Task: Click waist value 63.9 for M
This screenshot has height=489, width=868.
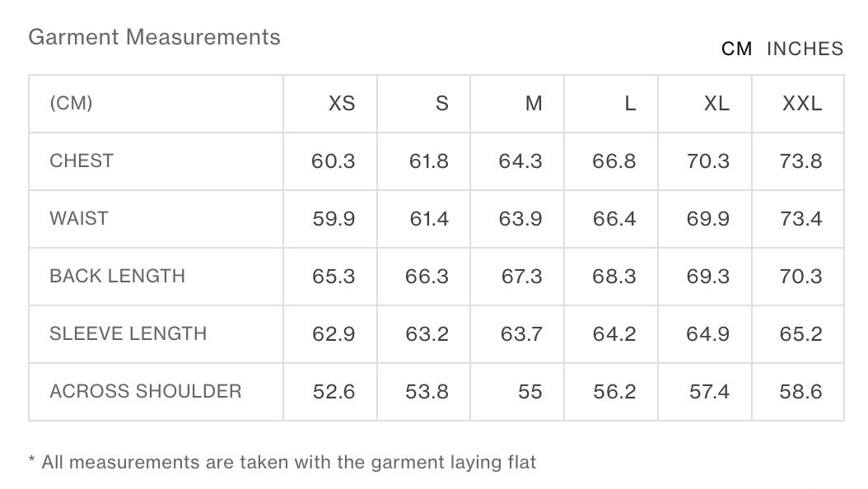Action: pos(520,218)
